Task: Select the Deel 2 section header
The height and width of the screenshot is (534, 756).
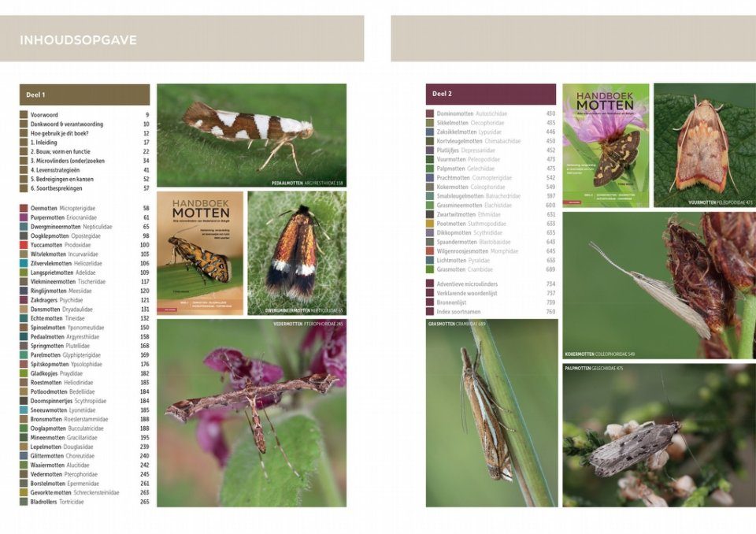Action: (x=491, y=95)
